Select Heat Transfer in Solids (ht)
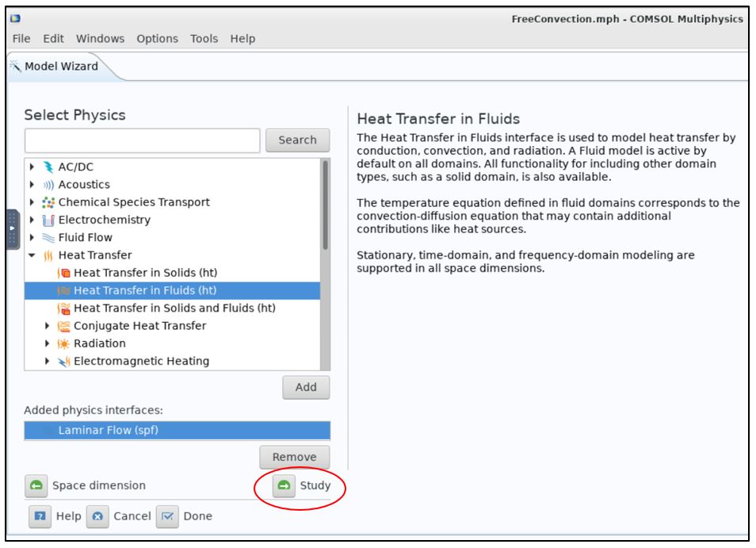The height and width of the screenshot is (548, 756). pos(145,273)
